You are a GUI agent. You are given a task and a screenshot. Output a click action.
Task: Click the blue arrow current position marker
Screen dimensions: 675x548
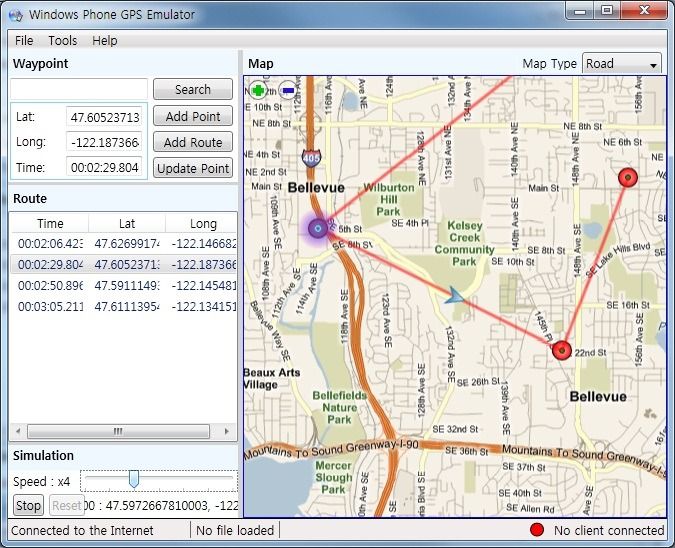point(454,296)
